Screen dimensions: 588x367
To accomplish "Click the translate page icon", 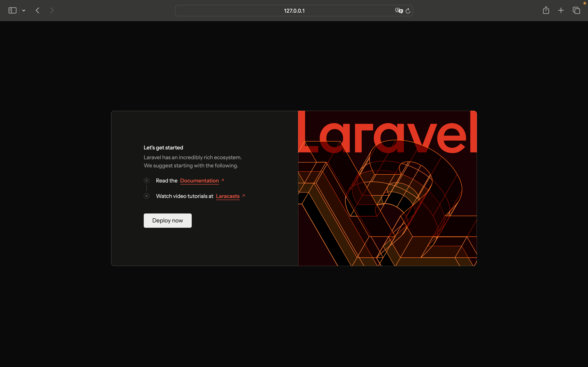I will [399, 11].
